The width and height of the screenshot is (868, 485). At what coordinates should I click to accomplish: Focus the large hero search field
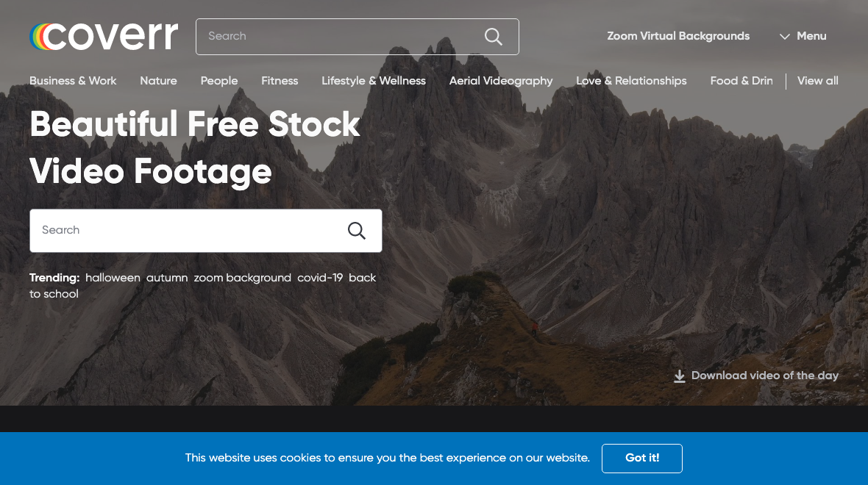click(x=206, y=231)
